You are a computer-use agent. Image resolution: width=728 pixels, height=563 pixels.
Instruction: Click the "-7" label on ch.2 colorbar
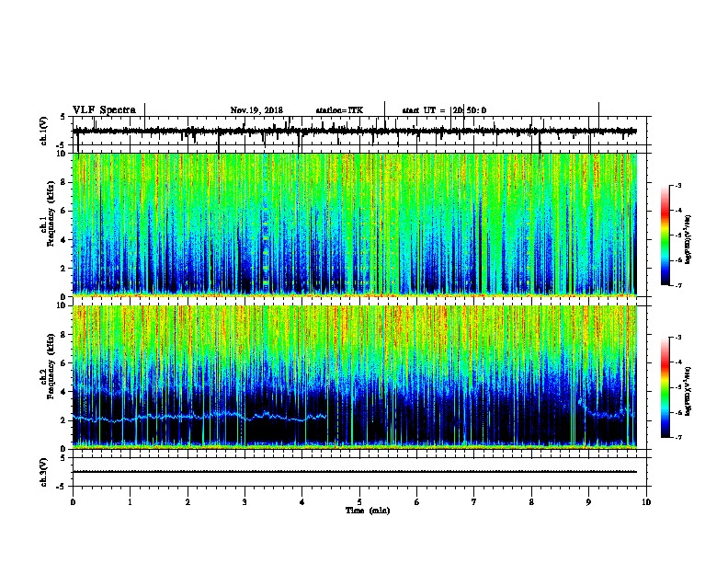coord(678,437)
